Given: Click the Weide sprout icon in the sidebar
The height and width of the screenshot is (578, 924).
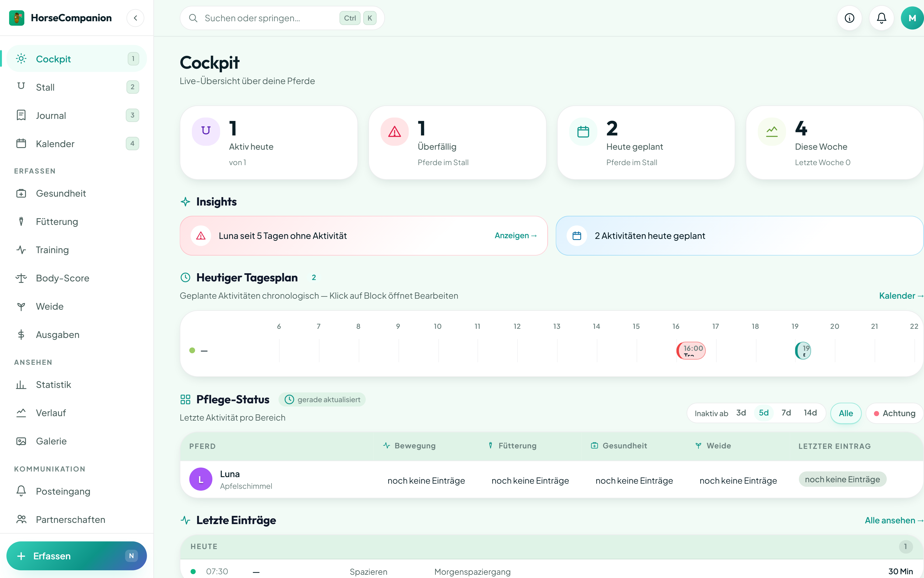Looking at the screenshot, I should tap(21, 307).
